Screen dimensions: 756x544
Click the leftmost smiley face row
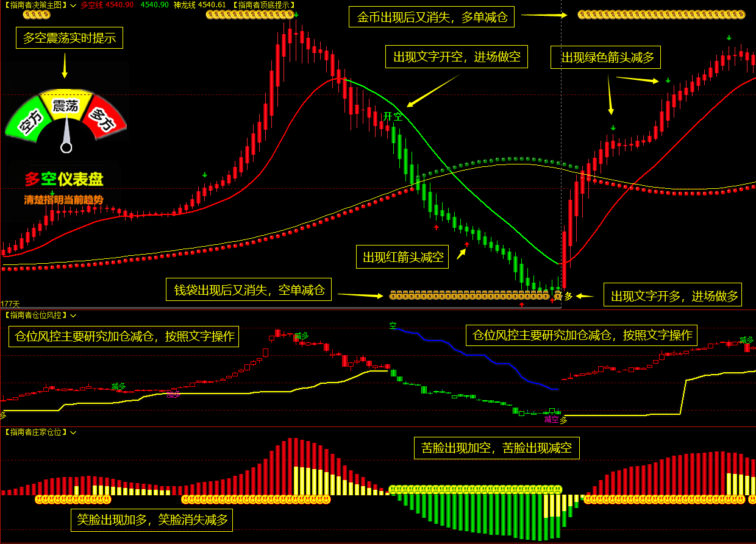point(73,500)
